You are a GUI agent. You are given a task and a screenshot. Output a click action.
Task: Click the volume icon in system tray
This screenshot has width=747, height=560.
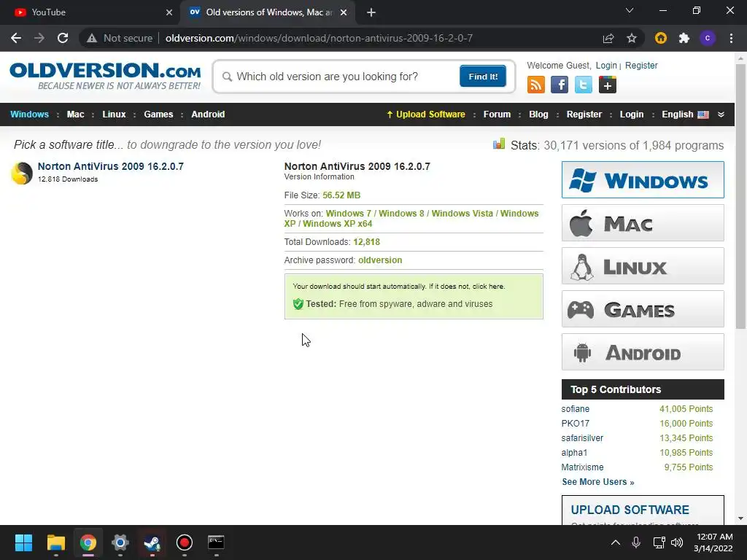click(x=676, y=542)
